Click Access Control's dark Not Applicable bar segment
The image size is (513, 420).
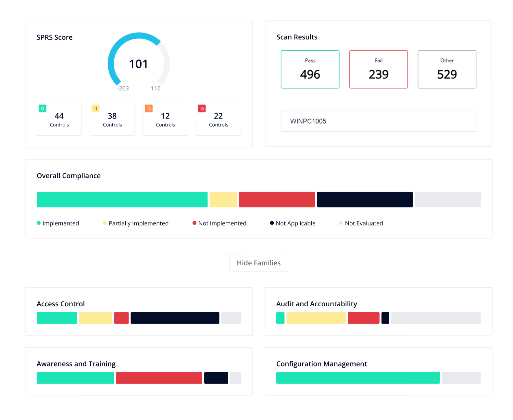point(175,318)
